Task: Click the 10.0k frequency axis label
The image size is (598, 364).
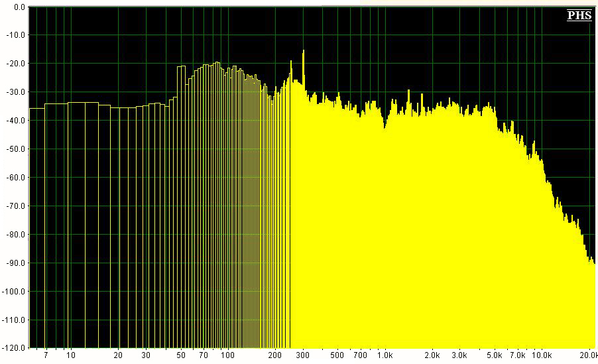Action: click(x=542, y=355)
